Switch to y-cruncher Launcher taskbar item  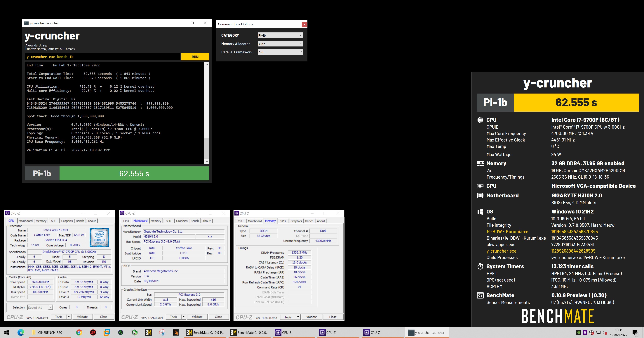click(x=427, y=332)
